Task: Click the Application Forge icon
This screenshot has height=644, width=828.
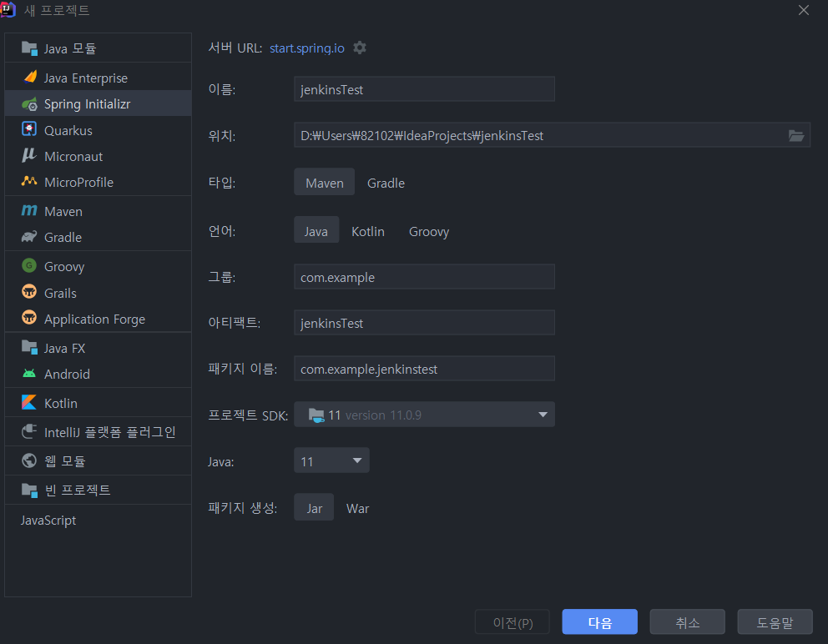Action: pyautogui.click(x=29, y=318)
